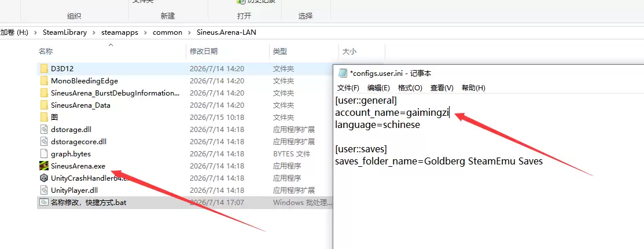The image size is (644, 249).
Task: Click the SineusArena_BurstDebugInformation folder icon
Action: coord(44,93)
